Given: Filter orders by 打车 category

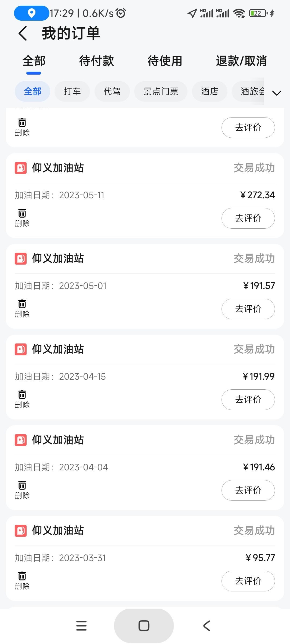Looking at the screenshot, I should coord(72,92).
